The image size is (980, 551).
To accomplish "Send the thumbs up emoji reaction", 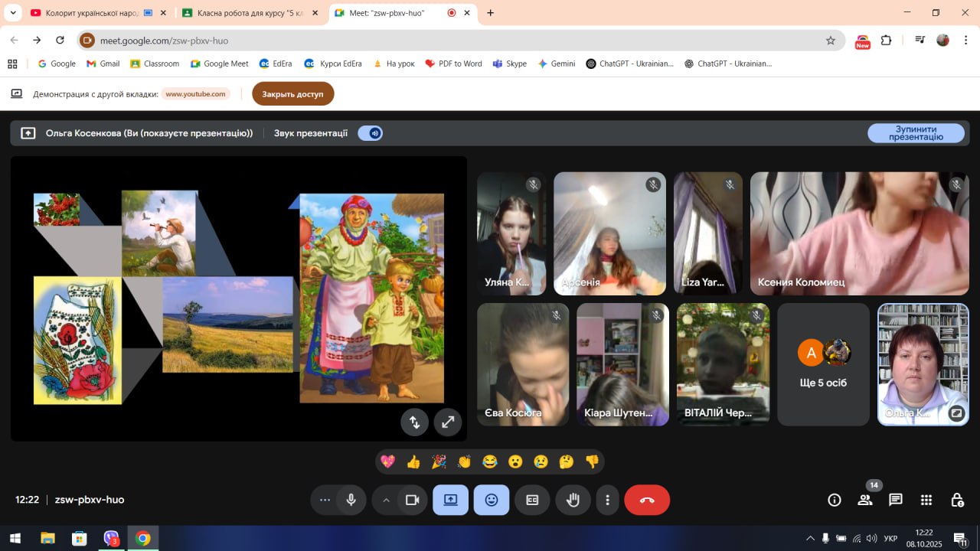I will point(413,461).
